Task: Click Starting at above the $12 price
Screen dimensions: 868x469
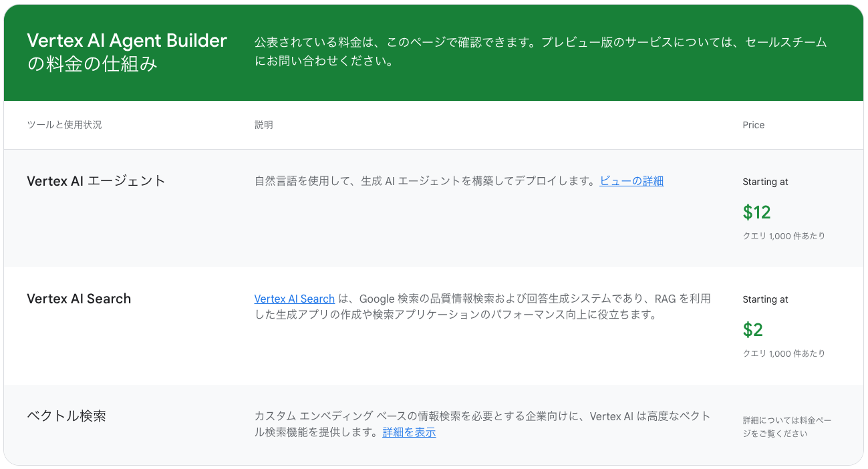Action: pos(765,182)
